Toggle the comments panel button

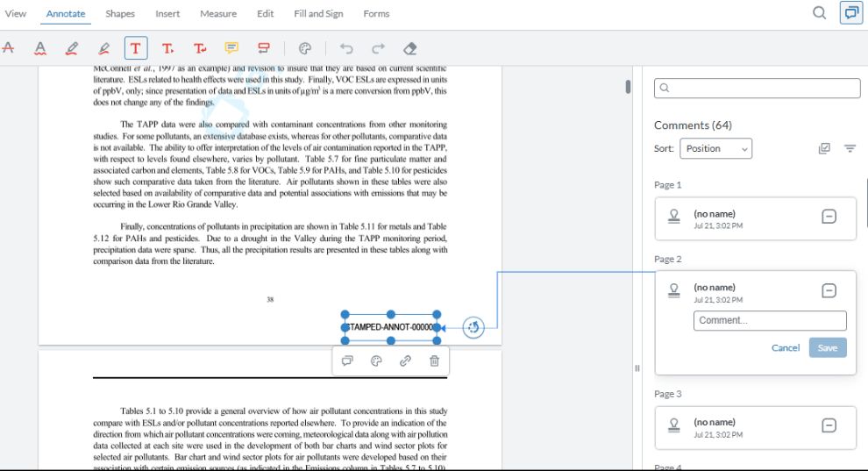[x=850, y=13]
